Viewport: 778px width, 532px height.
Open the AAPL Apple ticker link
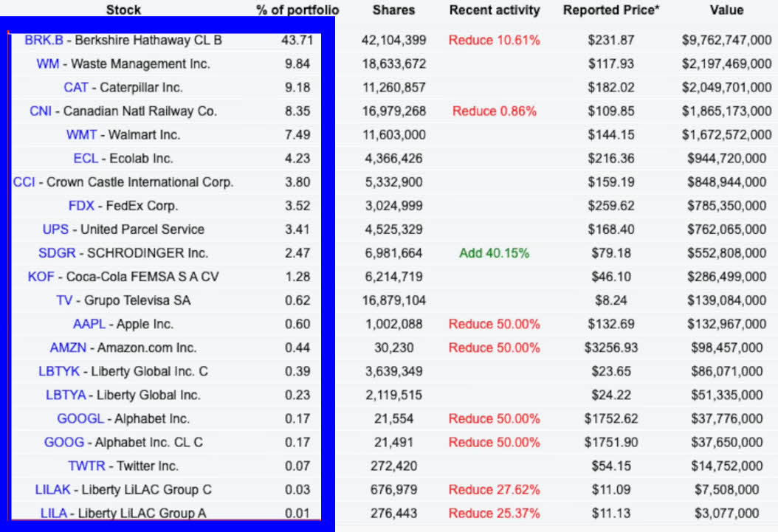pos(89,324)
